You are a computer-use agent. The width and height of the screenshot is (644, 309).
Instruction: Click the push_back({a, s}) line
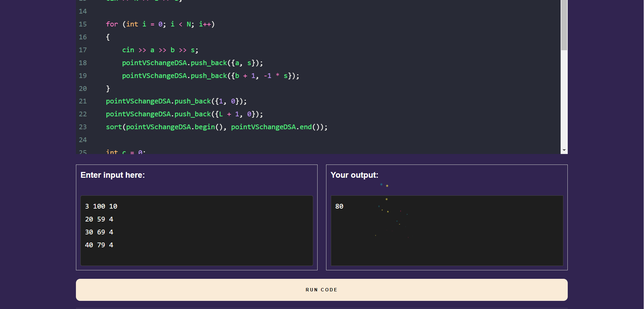pyautogui.click(x=193, y=63)
